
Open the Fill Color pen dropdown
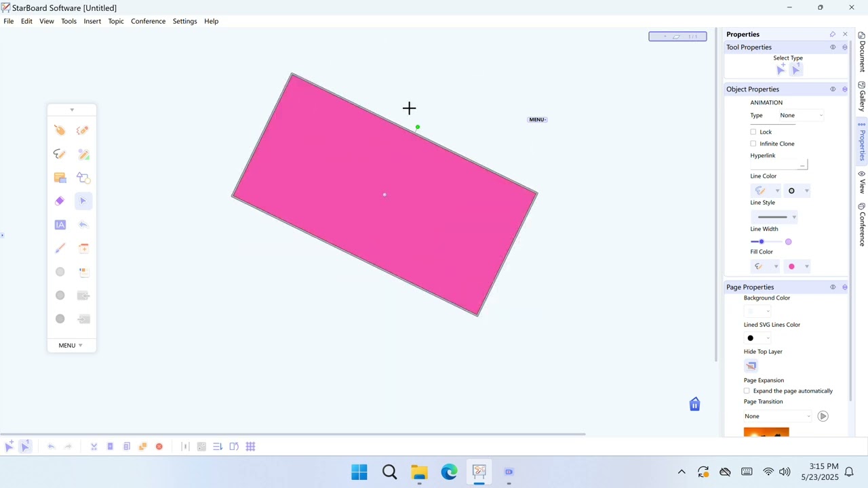pos(766,266)
